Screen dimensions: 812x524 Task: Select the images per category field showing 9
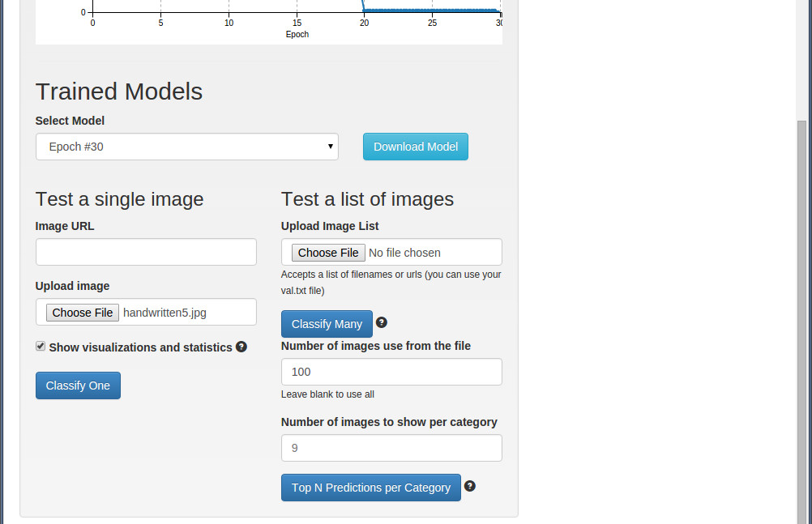(x=391, y=448)
